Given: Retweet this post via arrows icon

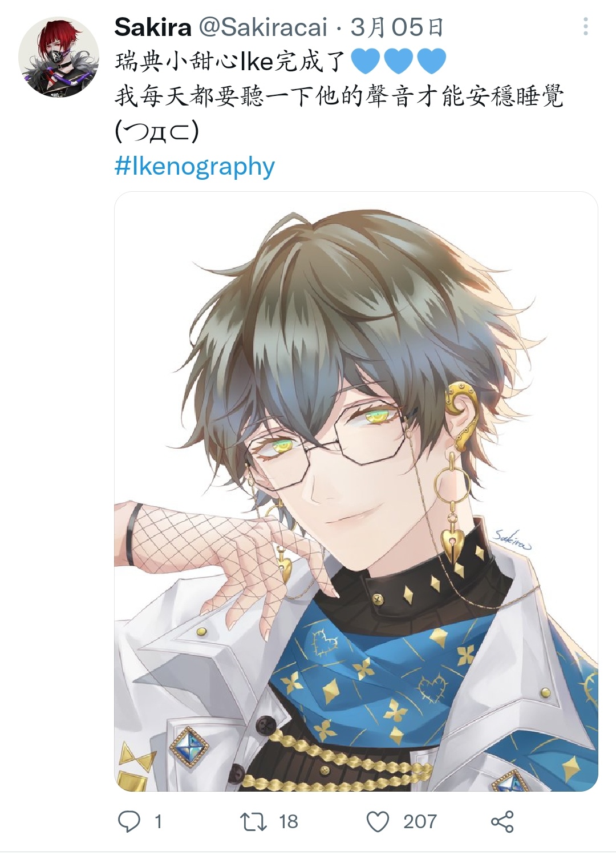Looking at the screenshot, I should pos(253,821).
